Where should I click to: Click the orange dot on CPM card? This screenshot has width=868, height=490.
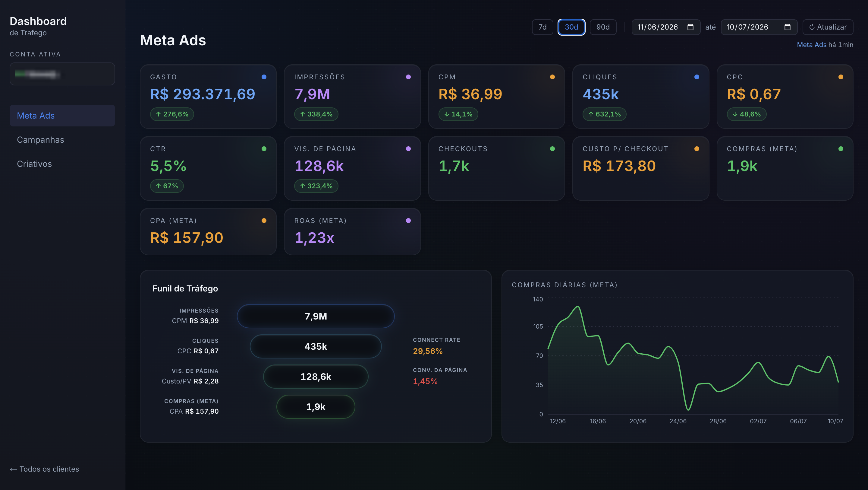[552, 77]
